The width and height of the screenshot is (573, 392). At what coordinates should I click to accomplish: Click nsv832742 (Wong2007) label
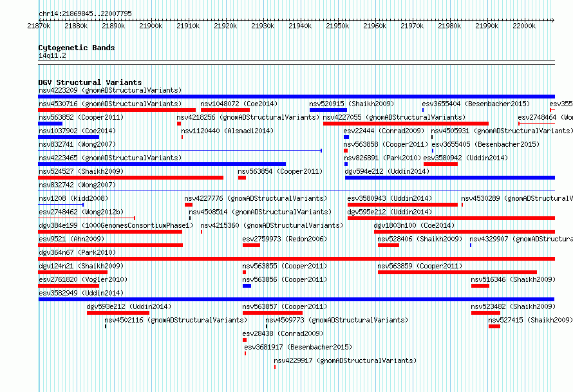pyautogui.click(x=77, y=185)
